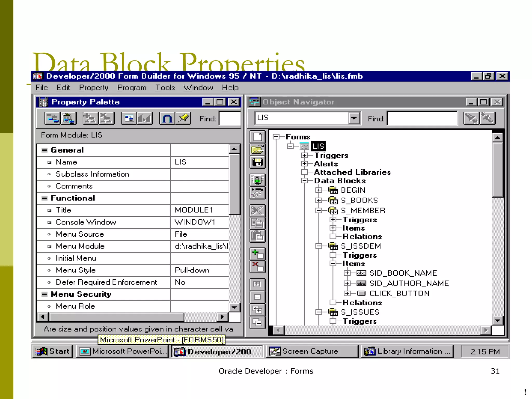Viewport: 532px width, 399px height.
Task: Collapse the Functional property group
Action: (x=44, y=198)
